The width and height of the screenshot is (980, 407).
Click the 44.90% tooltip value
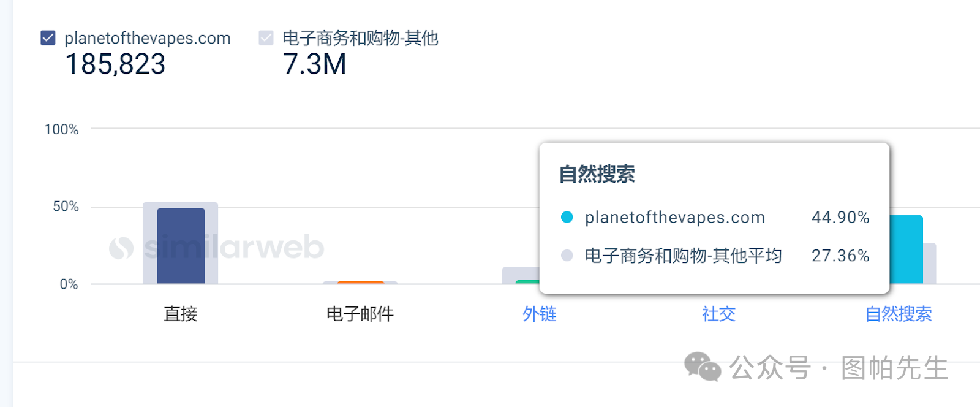(x=840, y=218)
